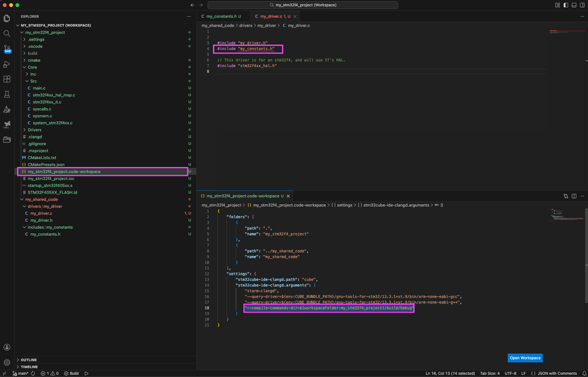Image resolution: width=588 pixels, height=377 pixels.
Task: Click the Build button in the status bar
Action: [72, 373]
